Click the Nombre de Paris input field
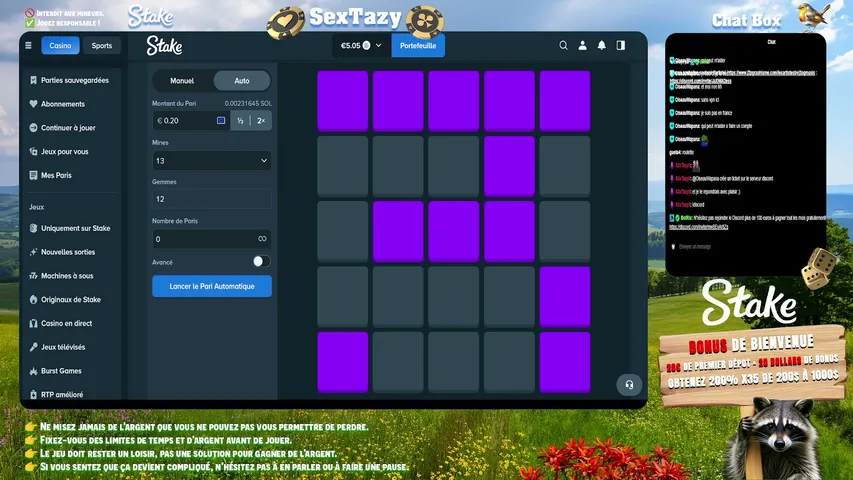Image resolution: width=853 pixels, height=480 pixels. [x=212, y=239]
